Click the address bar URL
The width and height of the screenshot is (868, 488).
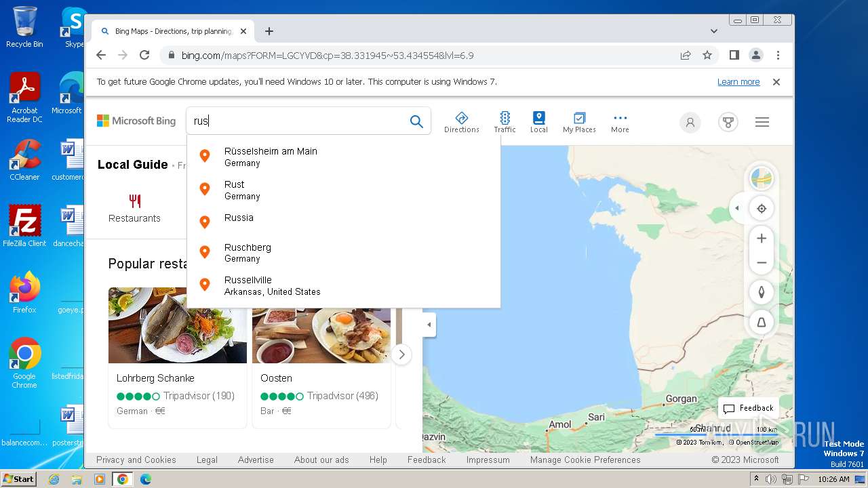click(328, 56)
